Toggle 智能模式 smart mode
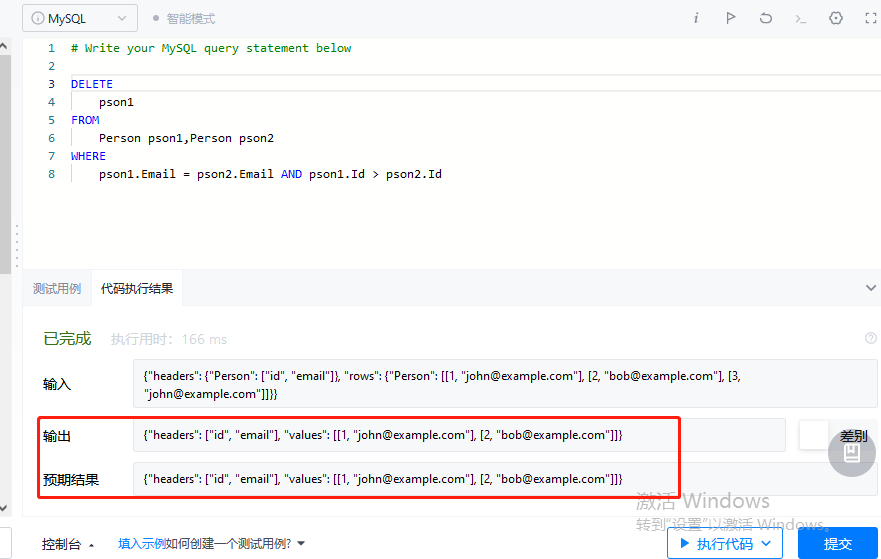This screenshot has height=559, width=881. tap(183, 18)
